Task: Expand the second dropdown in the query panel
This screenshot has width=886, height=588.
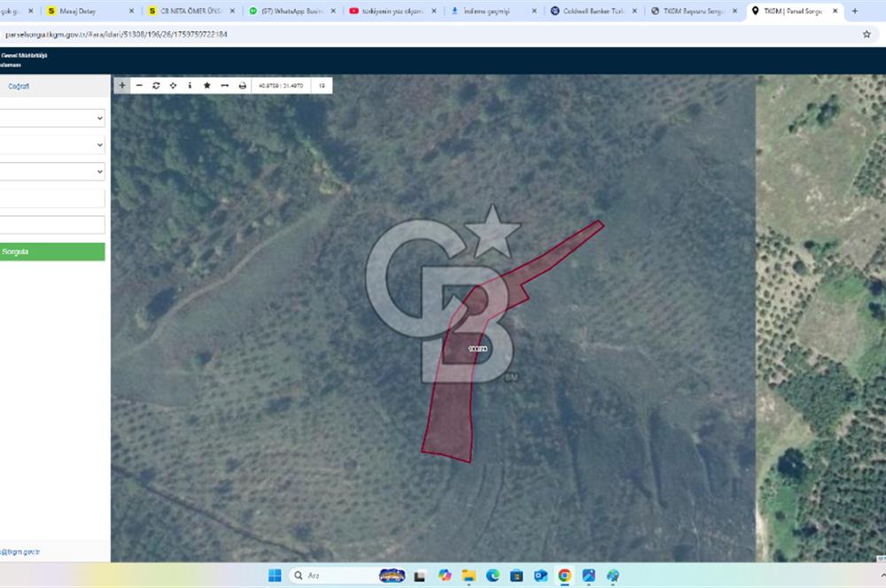Action: pos(52,144)
